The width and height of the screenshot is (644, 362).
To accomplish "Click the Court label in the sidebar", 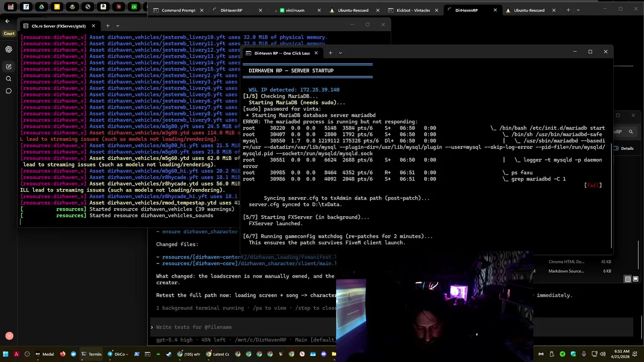I will coord(9,34).
